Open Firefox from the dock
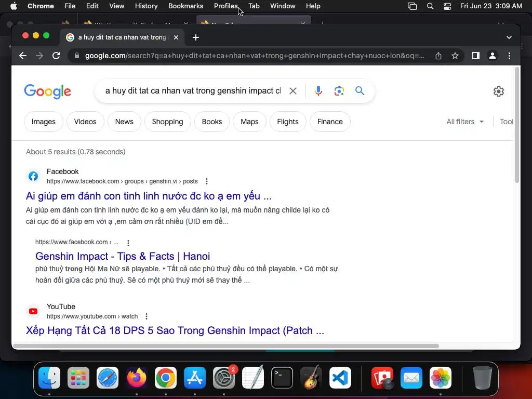 [137, 378]
